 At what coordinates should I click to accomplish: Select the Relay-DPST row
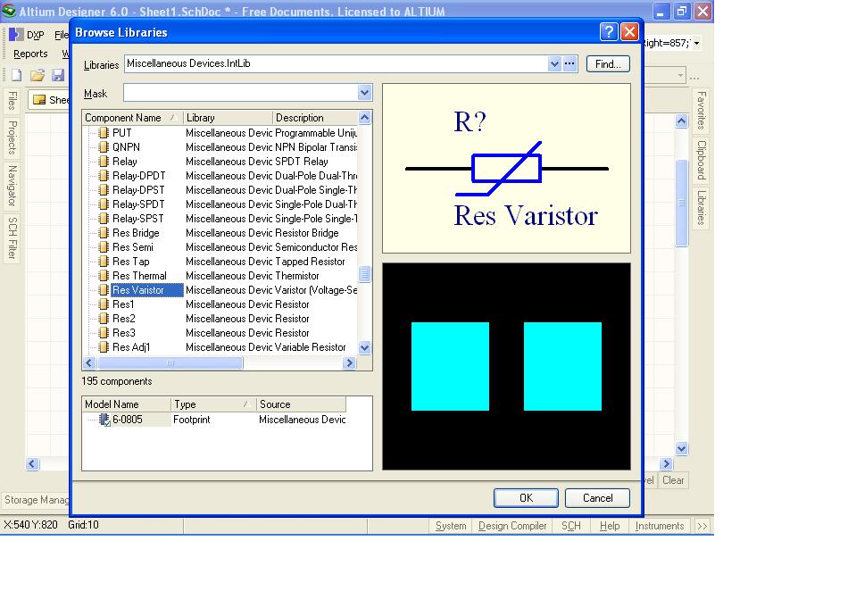pos(221,190)
